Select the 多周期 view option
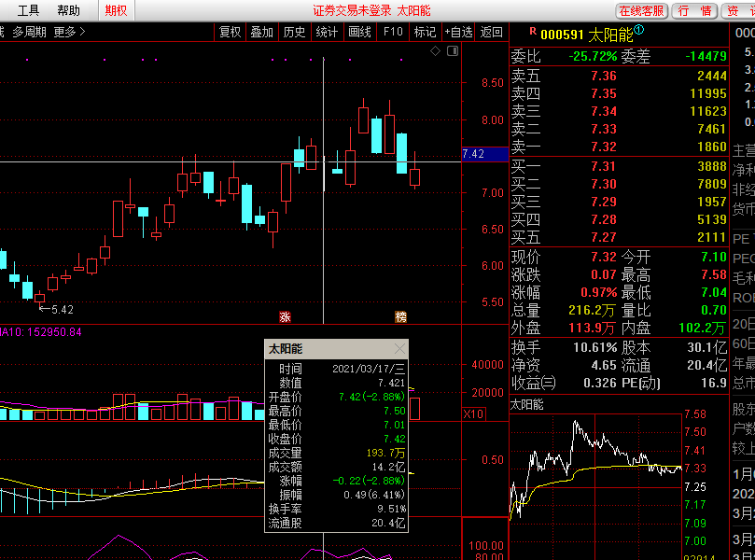755x560 pixels. click(x=29, y=33)
